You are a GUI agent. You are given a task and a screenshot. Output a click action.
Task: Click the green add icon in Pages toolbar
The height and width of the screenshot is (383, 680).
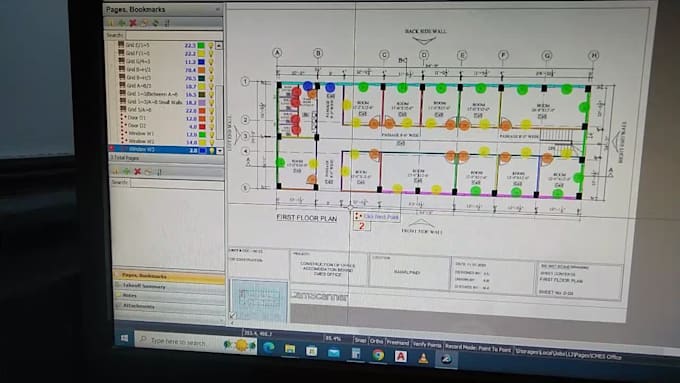pos(122,23)
